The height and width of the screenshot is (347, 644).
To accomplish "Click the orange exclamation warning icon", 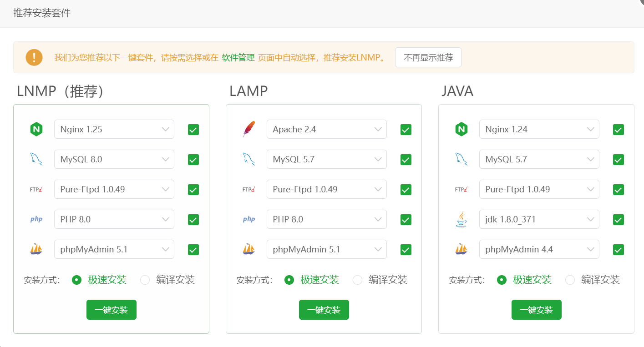I will point(34,57).
